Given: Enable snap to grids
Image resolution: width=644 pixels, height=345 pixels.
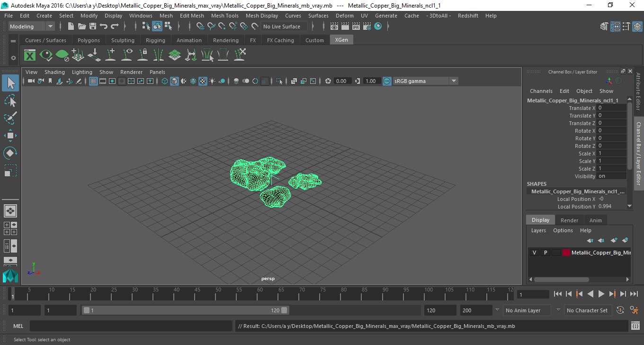Looking at the screenshot, I should [x=200, y=27].
